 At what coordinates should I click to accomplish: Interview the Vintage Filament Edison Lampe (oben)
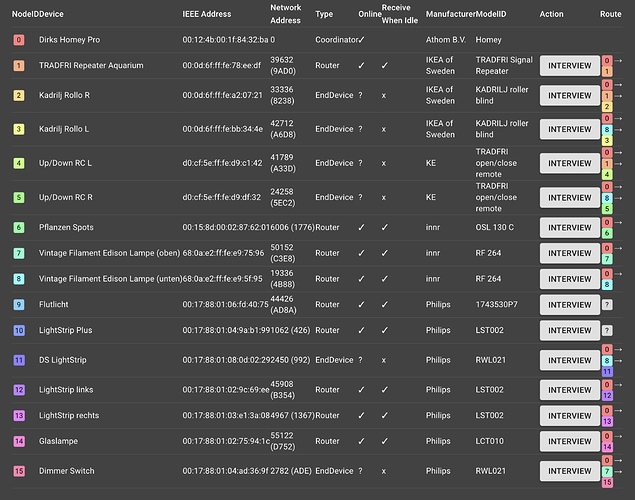pos(569,253)
